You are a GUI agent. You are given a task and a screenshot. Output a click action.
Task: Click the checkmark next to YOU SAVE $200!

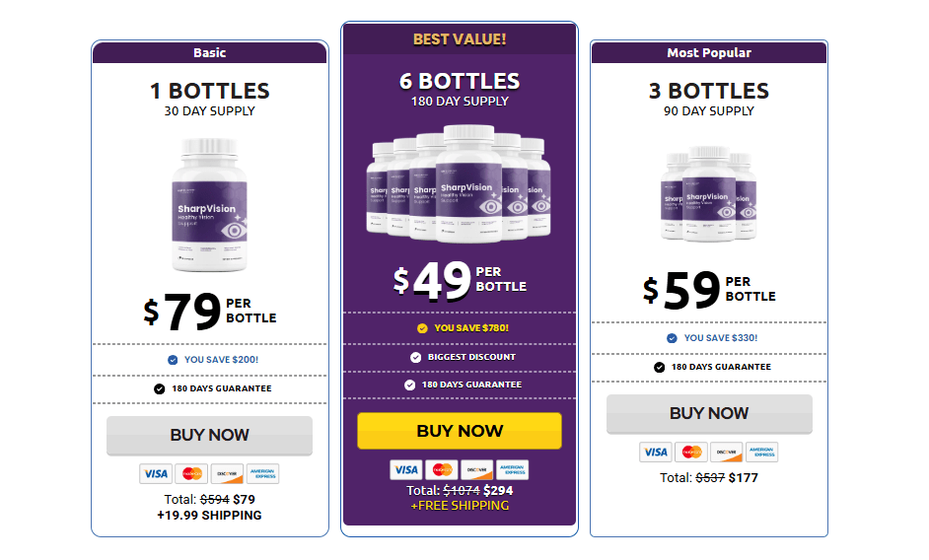click(173, 360)
